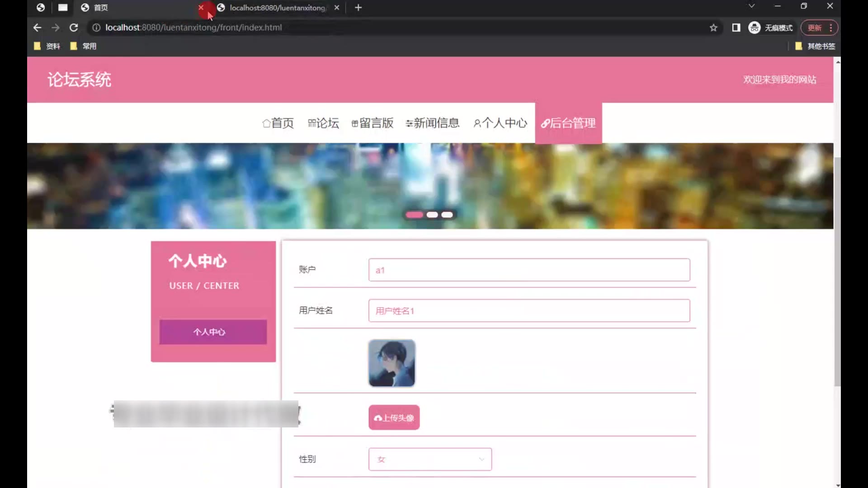Click the 上传头像 upload button
The image size is (868, 488).
(394, 418)
